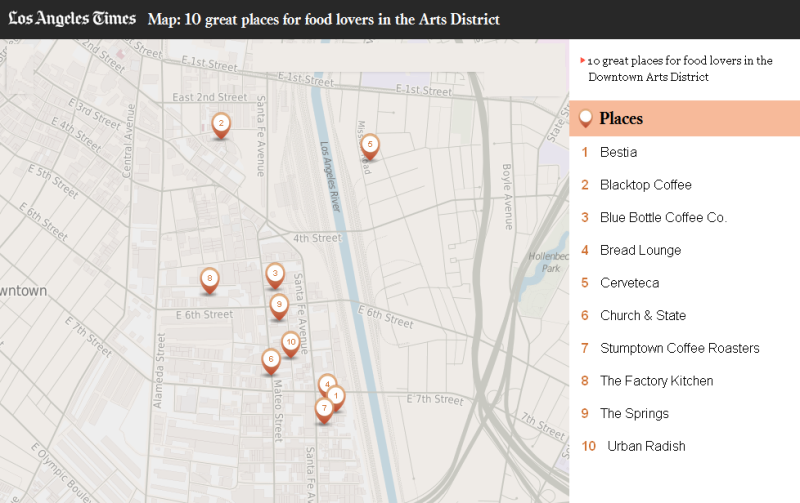Click map pin 5 near Mission Road
The height and width of the screenshot is (503, 800).
[x=370, y=146]
